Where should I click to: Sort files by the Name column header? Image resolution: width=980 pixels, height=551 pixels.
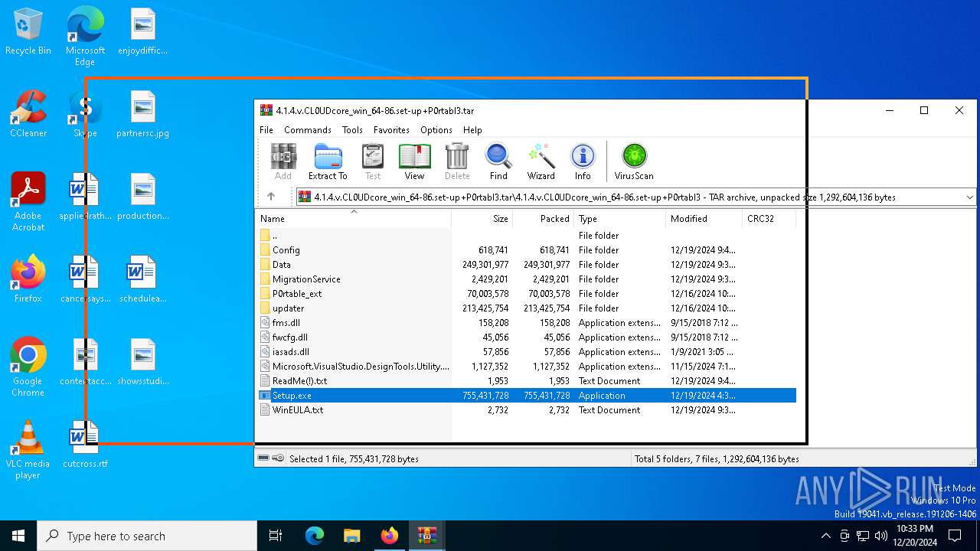point(353,219)
